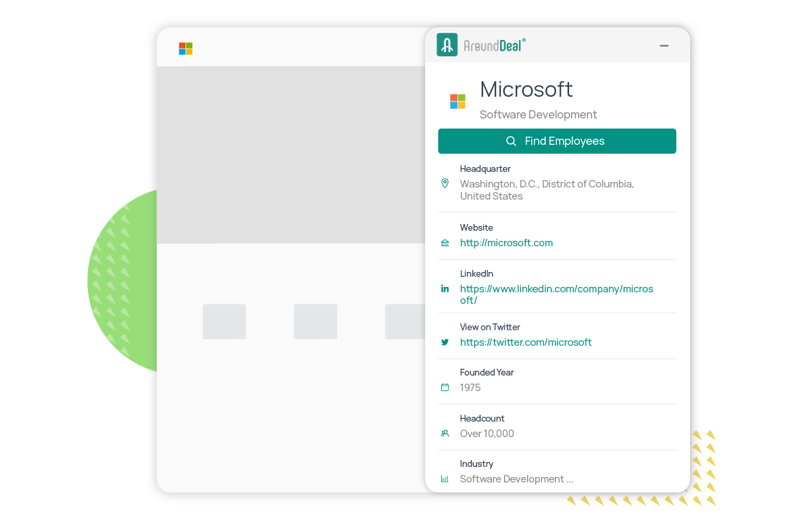Viewport: 812px width, 521px height.
Task: Click the Microsoft logo in the panel
Action: (x=458, y=101)
